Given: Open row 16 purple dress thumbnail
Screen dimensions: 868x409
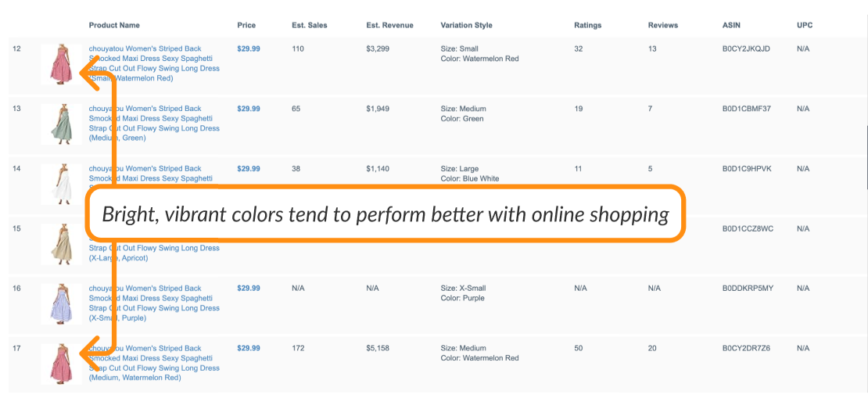Looking at the screenshot, I should click(x=61, y=304).
